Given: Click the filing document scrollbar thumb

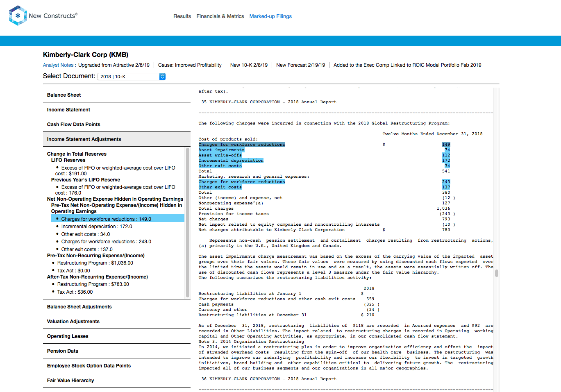Looking at the screenshot, I should click(x=497, y=273).
